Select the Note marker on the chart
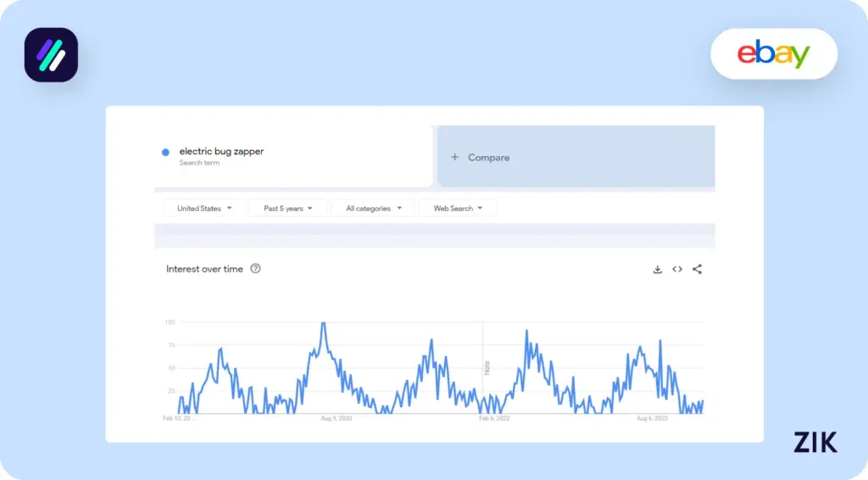The width and height of the screenshot is (868, 480). point(487,368)
